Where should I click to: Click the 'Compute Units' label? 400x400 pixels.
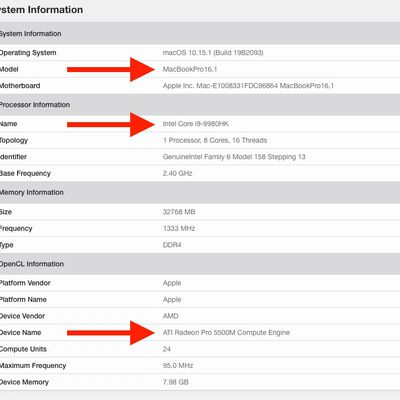(23, 349)
